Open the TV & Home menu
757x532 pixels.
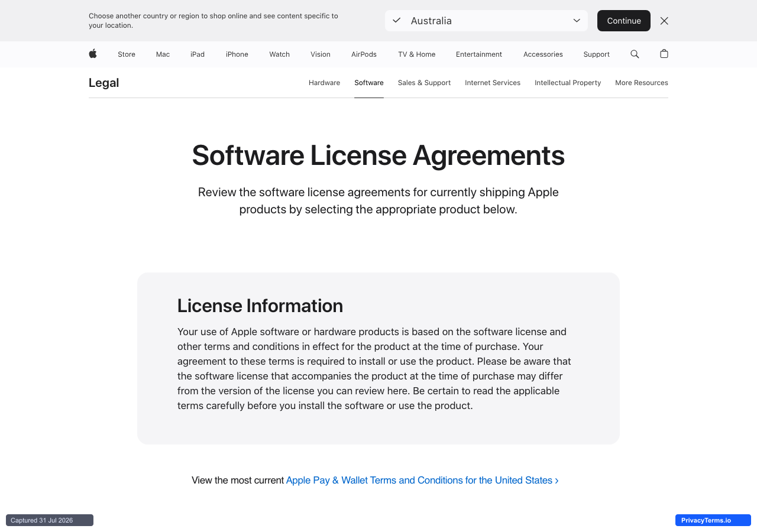point(417,54)
